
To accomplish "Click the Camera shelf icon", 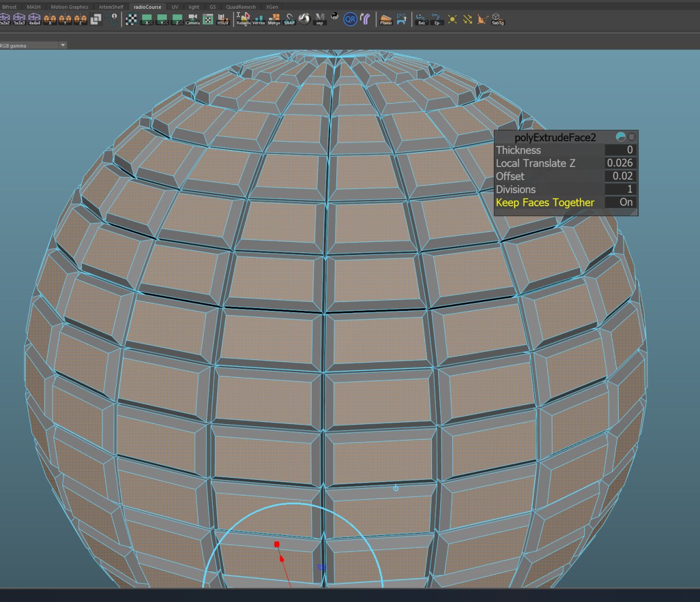I will click(192, 19).
